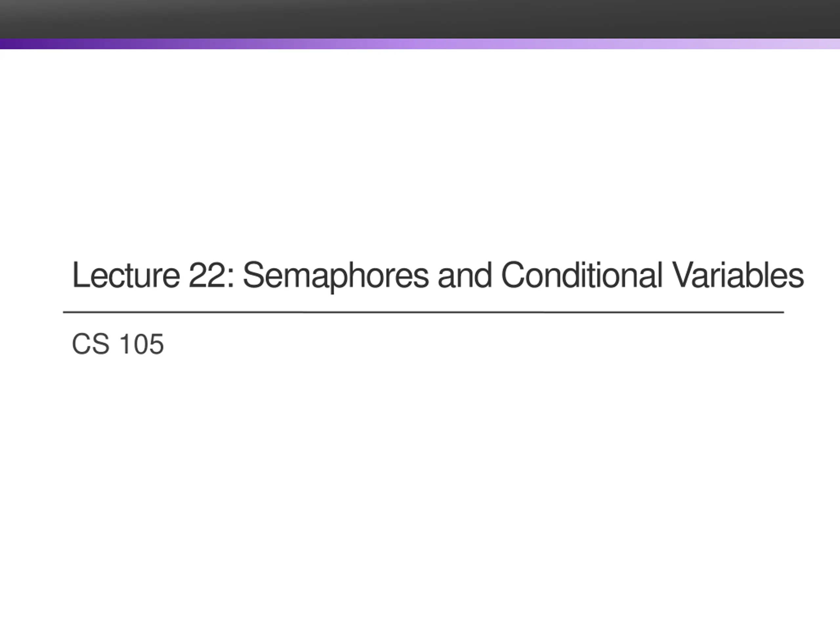This screenshot has width=840, height=630.
Task: Click the blank area above the lecture title
Action: (x=420, y=152)
